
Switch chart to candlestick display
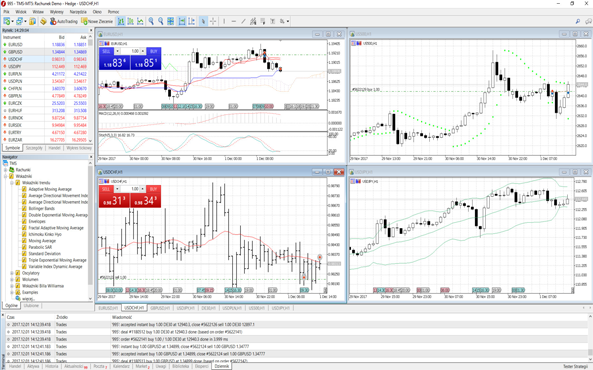(130, 21)
